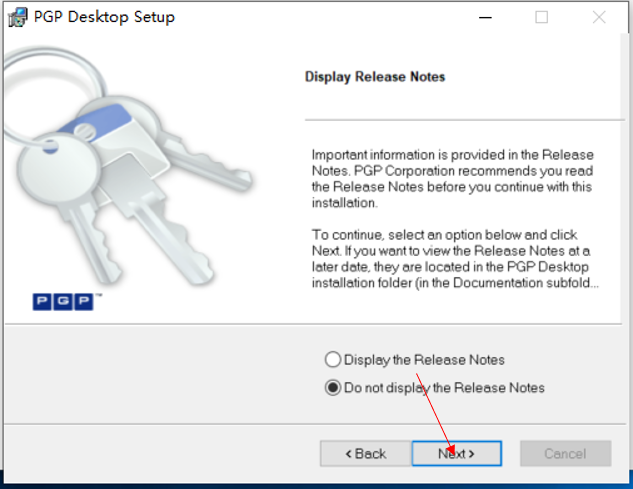Screen dimensions: 633x489
Task: Select Do not display the Release Notes
Action: point(434,388)
